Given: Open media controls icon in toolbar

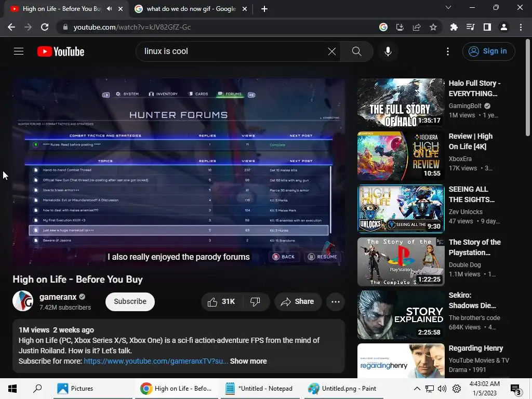Looking at the screenshot, I should pyautogui.click(x=471, y=27).
